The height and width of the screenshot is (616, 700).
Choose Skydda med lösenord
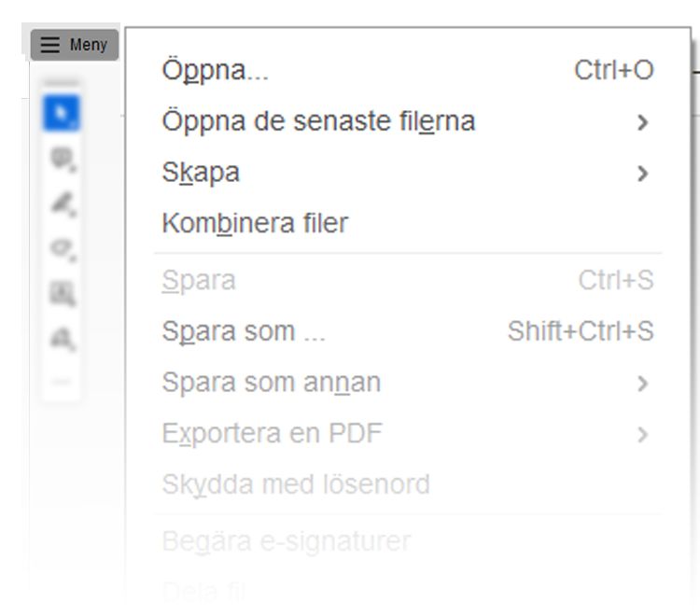(x=296, y=485)
